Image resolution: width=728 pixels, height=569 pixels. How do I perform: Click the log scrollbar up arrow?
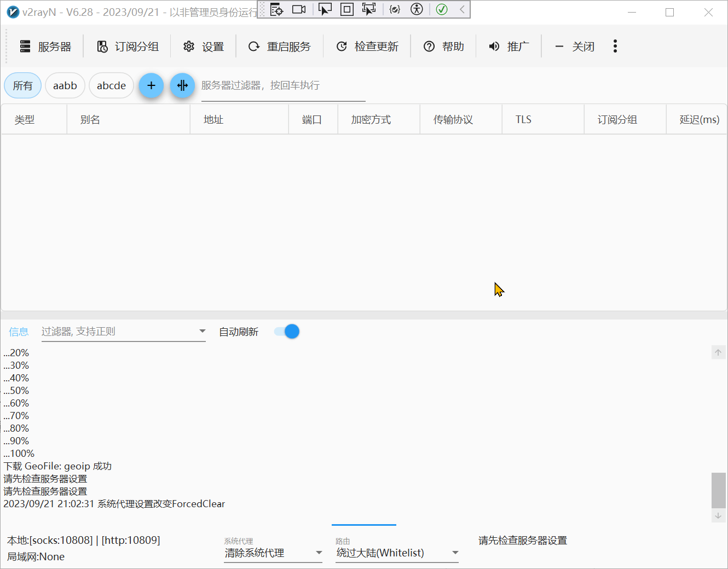pos(718,352)
